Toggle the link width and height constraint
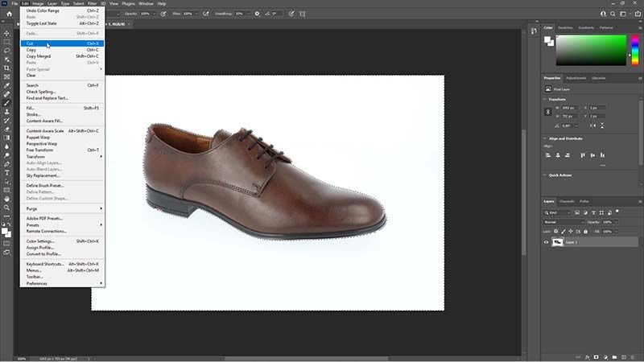Screen dimensions: 644x362 point(548,112)
